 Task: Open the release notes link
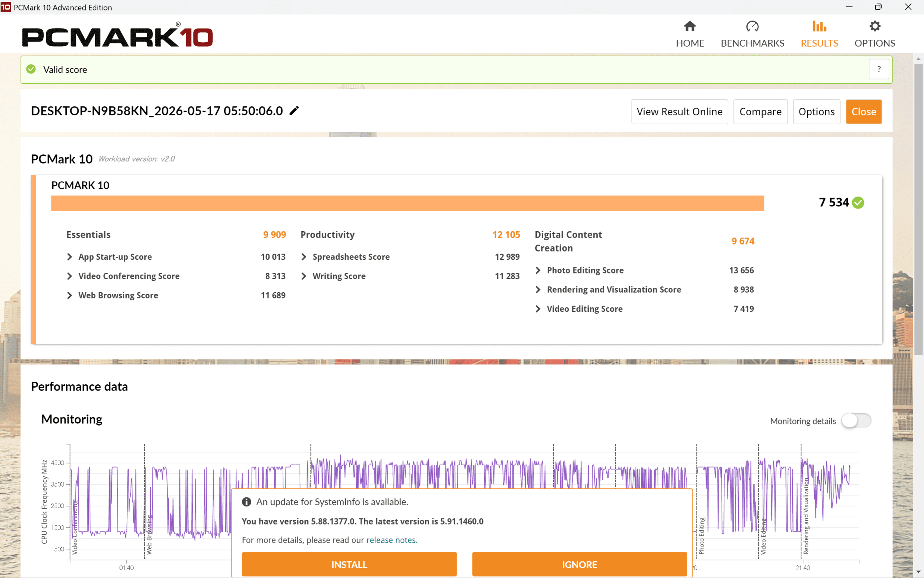click(391, 540)
